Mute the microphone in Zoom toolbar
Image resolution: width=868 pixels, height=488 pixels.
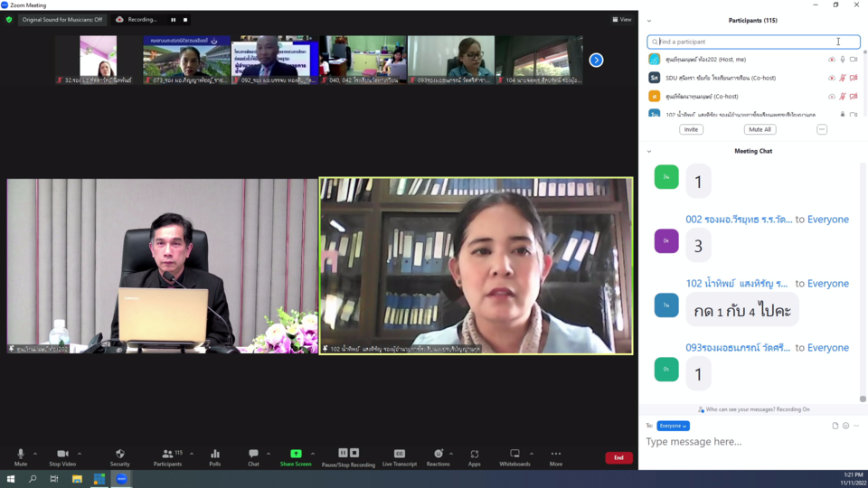21,457
